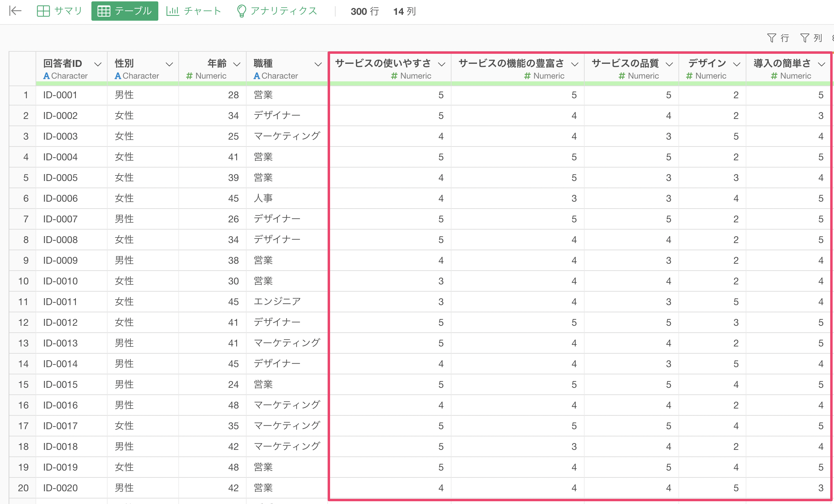Switch to the テーブル table tab
The image size is (834, 504).
[125, 11]
